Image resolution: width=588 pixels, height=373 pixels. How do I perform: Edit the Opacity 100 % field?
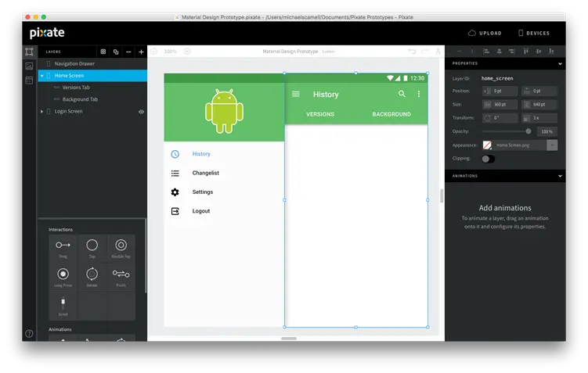tap(547, 131)
